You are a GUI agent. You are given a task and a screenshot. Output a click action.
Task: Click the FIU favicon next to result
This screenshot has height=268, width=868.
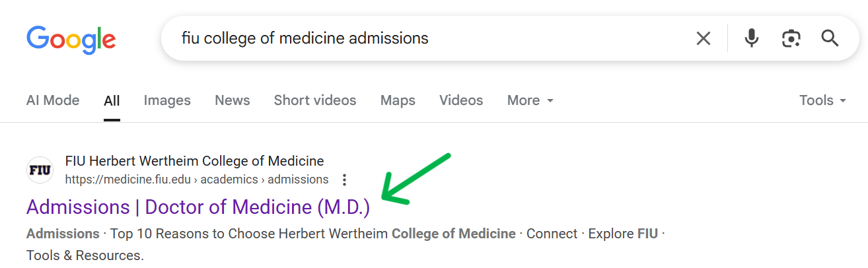coord(40,170)
